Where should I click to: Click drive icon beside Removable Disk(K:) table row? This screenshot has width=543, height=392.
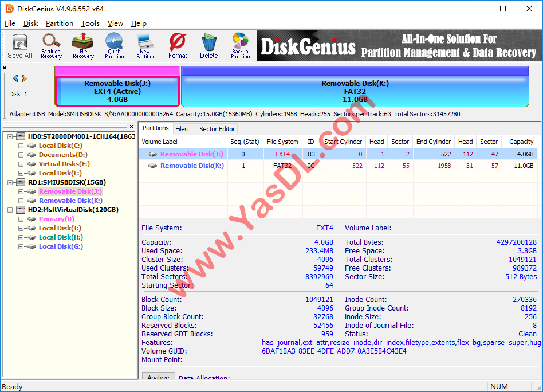[x=152, y=166]
